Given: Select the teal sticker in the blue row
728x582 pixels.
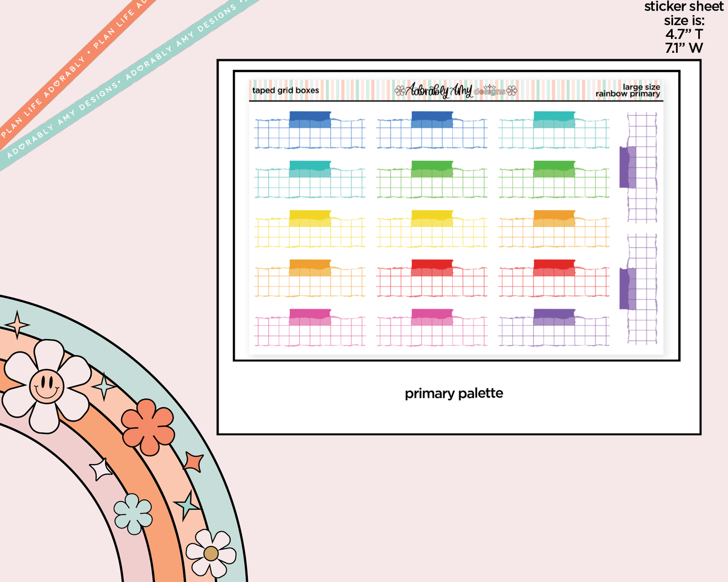Looking at the screenshot, I should [554, 130].
